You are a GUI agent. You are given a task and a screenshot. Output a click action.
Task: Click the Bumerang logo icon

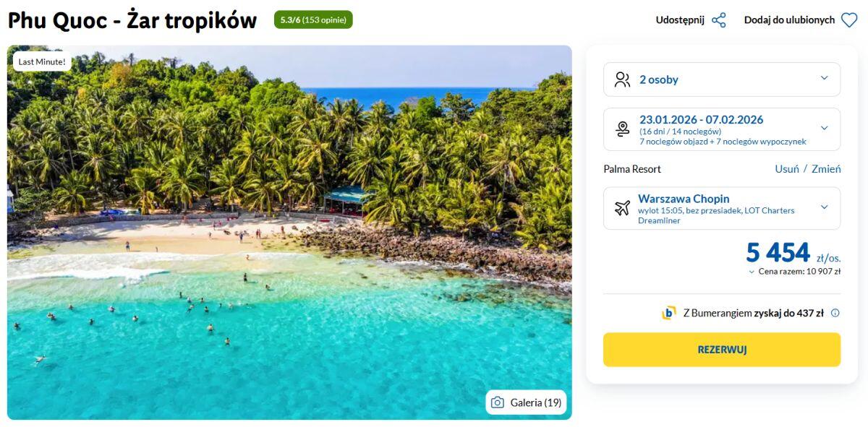point(669,313)
